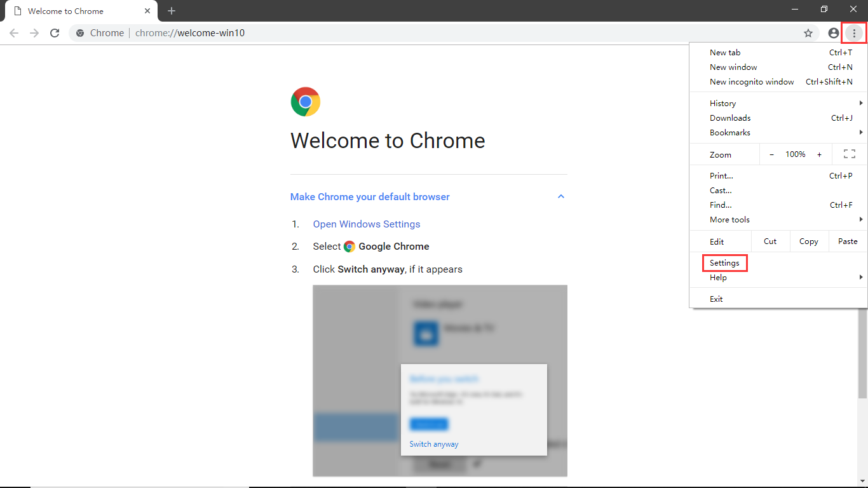The width and height of the screenshot is (868, 488).
Task: Click the instructional screenshot thumbnail
Action: [x=440, y=381]
